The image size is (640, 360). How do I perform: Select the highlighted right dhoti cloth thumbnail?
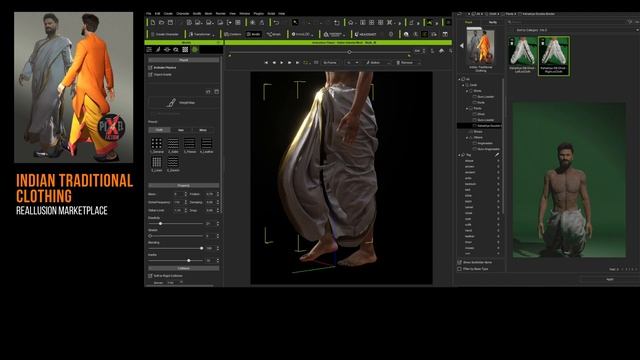point(554,56)
